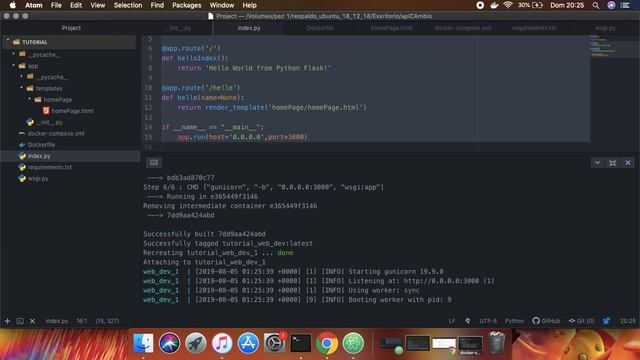Open Launchpad from the Dock
640x360 pixels.
[x=196, y=343]
